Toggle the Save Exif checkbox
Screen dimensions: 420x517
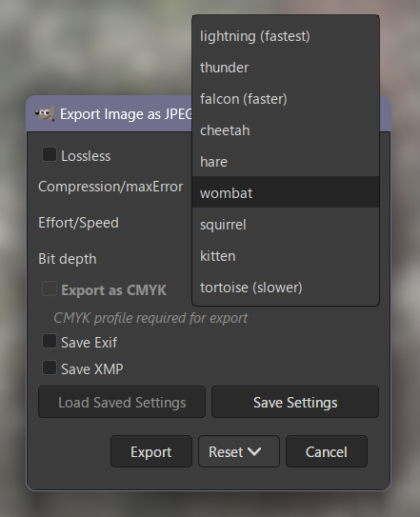(50, 341)
